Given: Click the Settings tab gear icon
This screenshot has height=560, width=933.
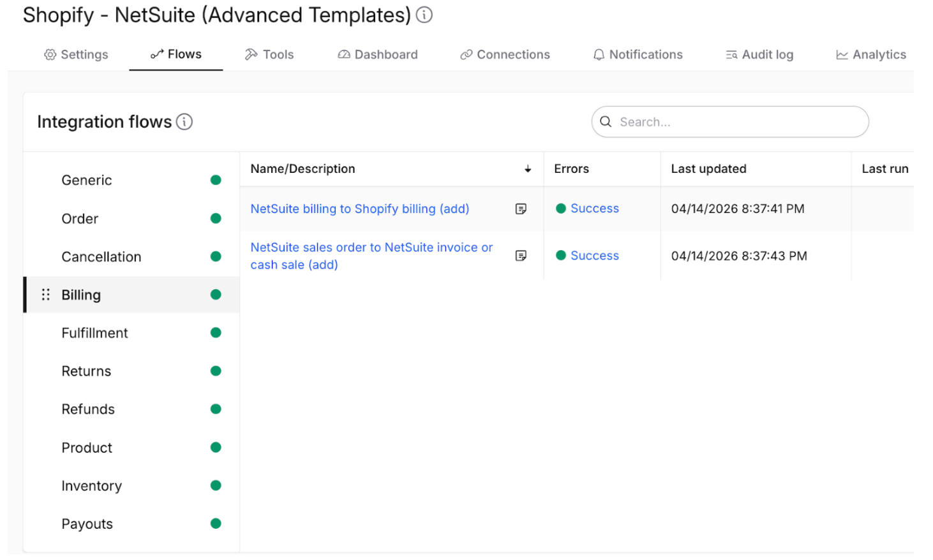Looking at the screenshot, I should 50,55.
